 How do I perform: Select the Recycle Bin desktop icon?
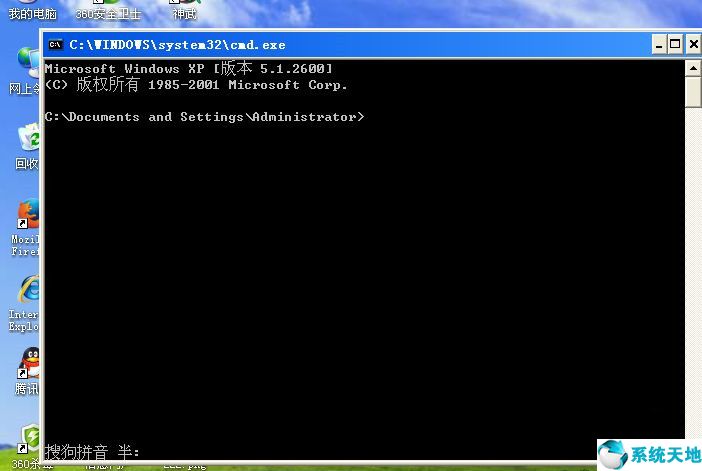pos(28,139)
